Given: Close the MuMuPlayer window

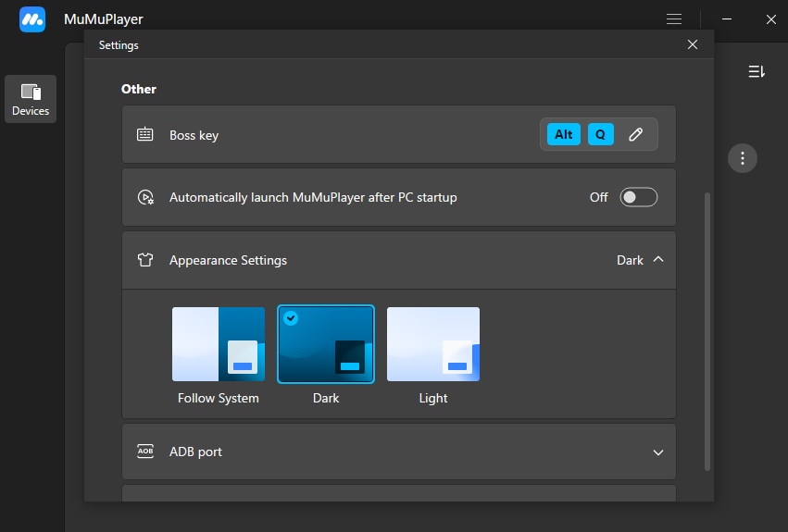Looking at the screenshot, I should (x=771, y=19).
